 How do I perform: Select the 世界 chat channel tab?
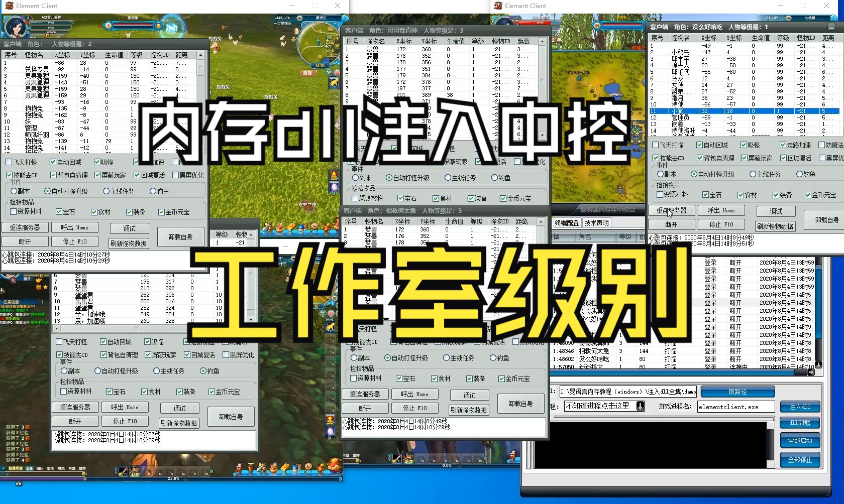coord(82,468)
